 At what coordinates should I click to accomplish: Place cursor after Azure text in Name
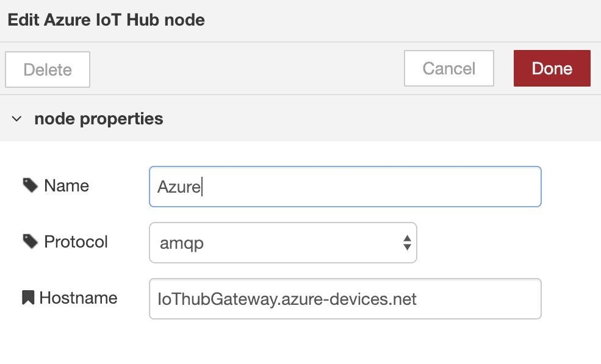point(202,187)
